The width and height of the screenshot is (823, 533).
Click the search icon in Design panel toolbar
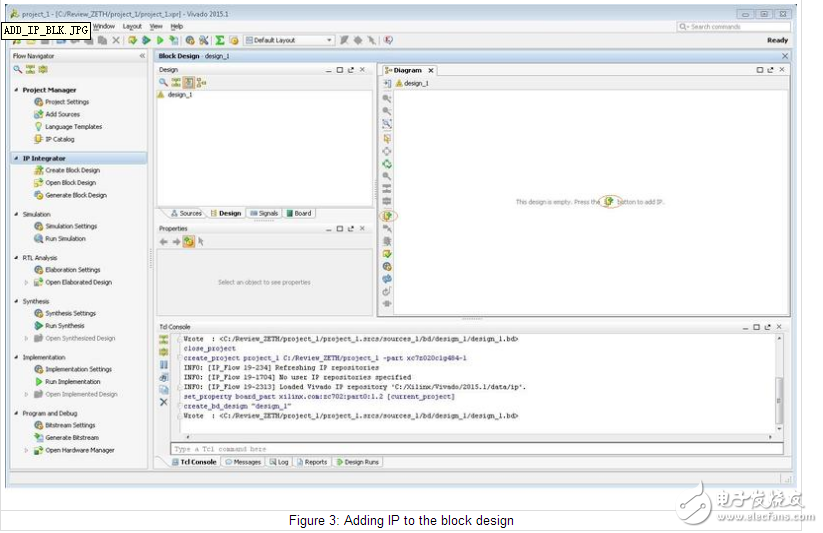[x=163, y=83]
